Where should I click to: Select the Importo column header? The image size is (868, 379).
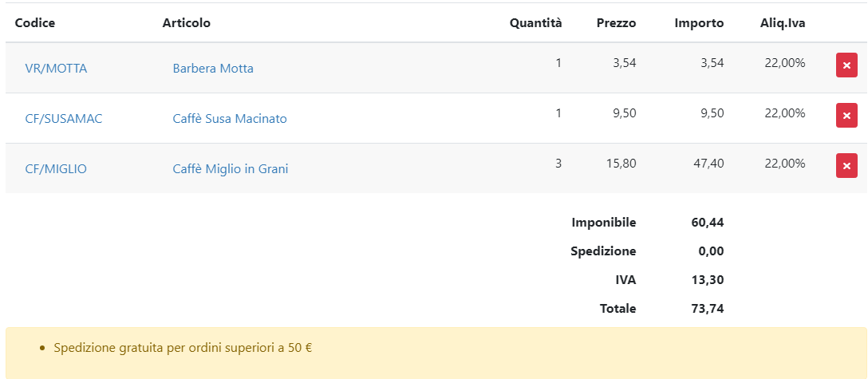click(699, 23)
